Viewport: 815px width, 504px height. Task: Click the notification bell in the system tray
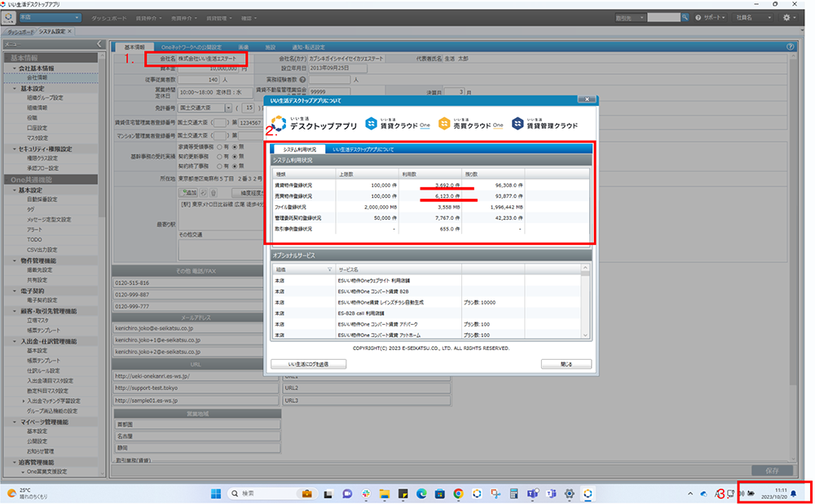point(794,493)
